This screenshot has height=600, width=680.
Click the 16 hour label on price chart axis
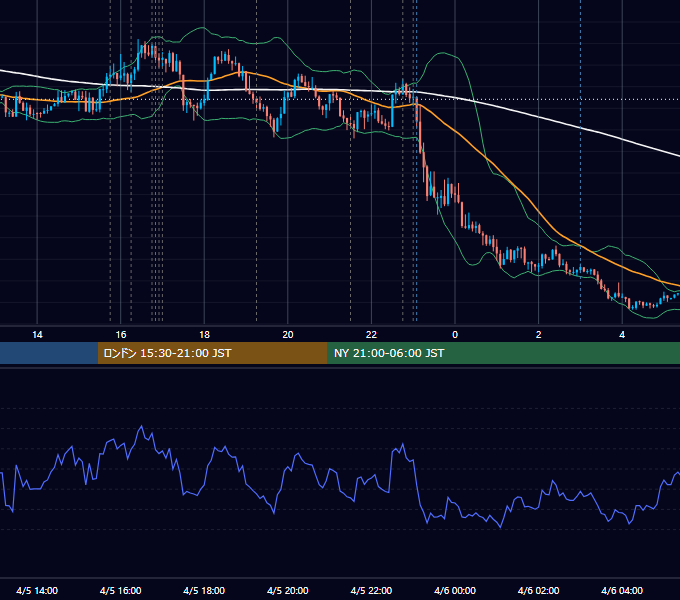121,335
